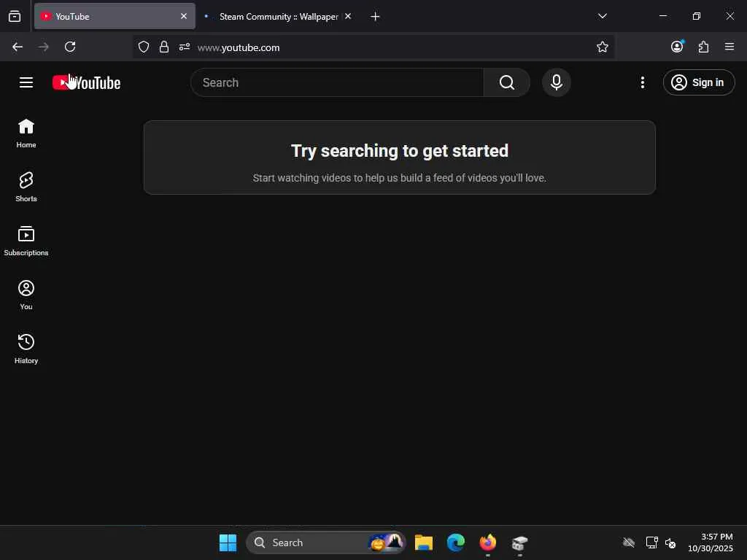Image resolution: width=747 pixels, height=560 pixels.
Task: Launch Microsoft Edge from taskbar
Action: click(x=456, y=542)
